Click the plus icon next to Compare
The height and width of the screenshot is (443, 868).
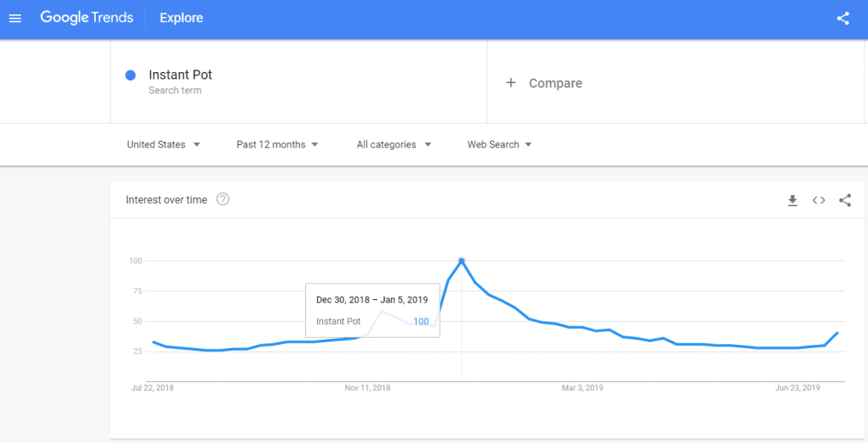[511, 83]
